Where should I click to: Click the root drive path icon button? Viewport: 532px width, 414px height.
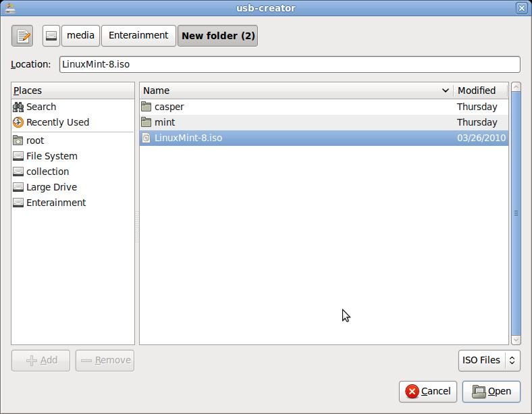(x=51, y=36)
